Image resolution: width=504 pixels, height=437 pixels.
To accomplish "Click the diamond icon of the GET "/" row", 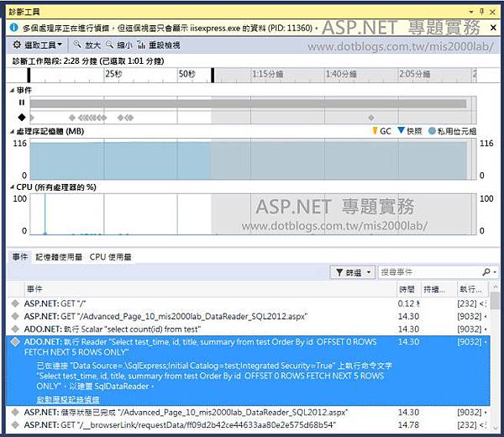I will coord(15,303).
